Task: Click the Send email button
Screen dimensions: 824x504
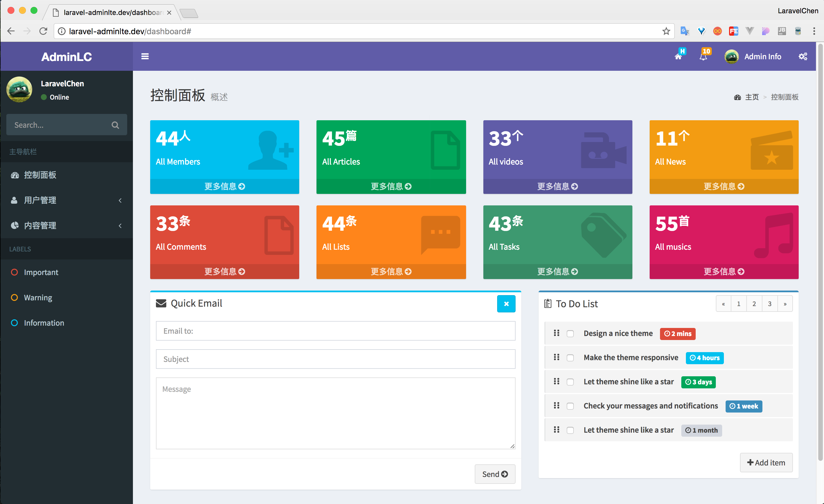Action: (x=495, y=474)
